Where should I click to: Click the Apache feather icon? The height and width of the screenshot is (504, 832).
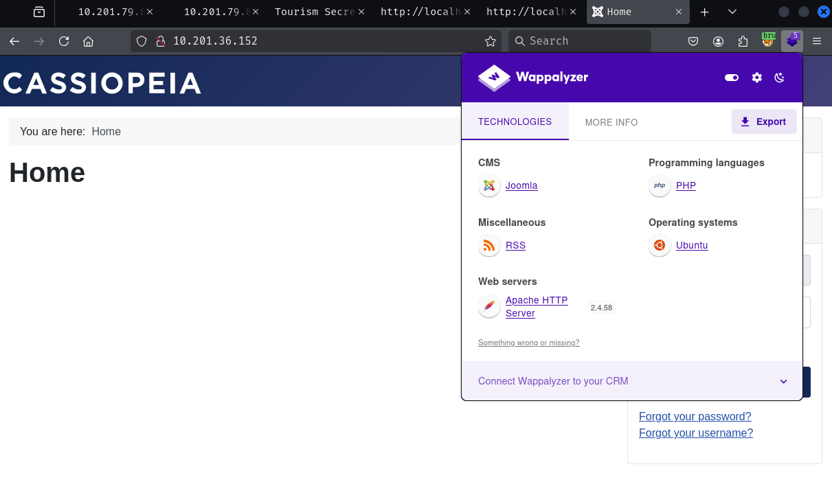(489, 306)
